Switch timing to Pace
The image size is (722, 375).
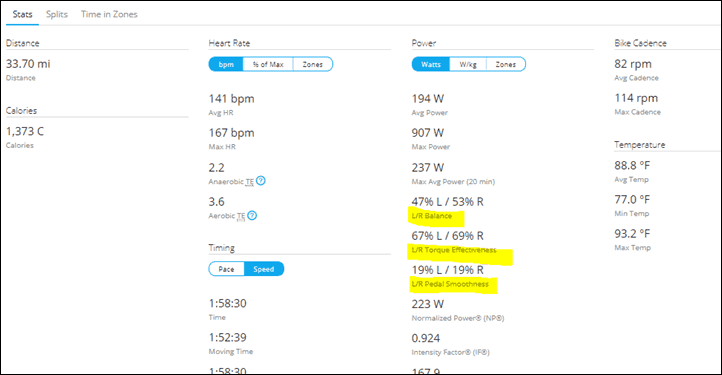tap(226, 269)
